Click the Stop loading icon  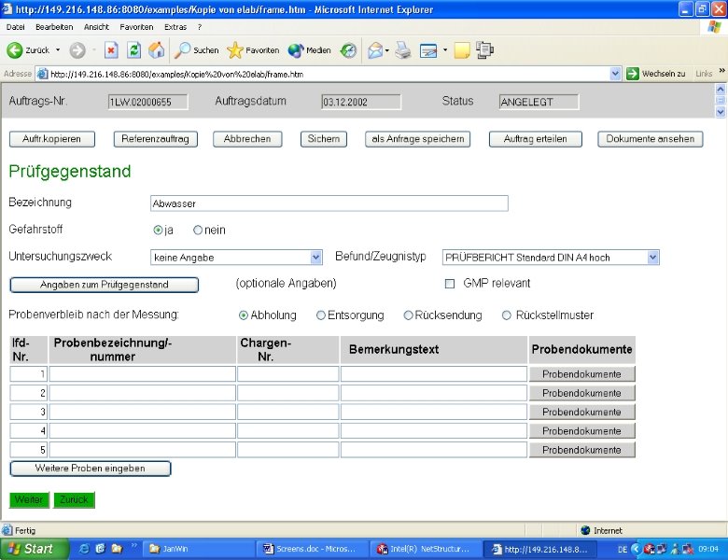point(111,50)
